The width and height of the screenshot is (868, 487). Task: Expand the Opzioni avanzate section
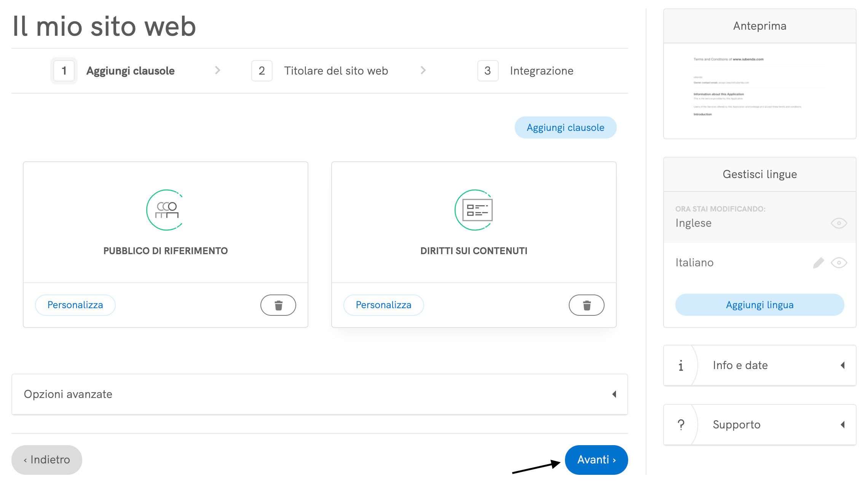(614, 394)
